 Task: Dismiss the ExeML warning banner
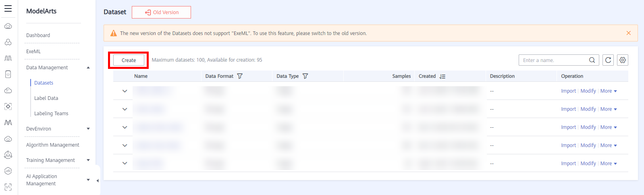click(628, 33)
